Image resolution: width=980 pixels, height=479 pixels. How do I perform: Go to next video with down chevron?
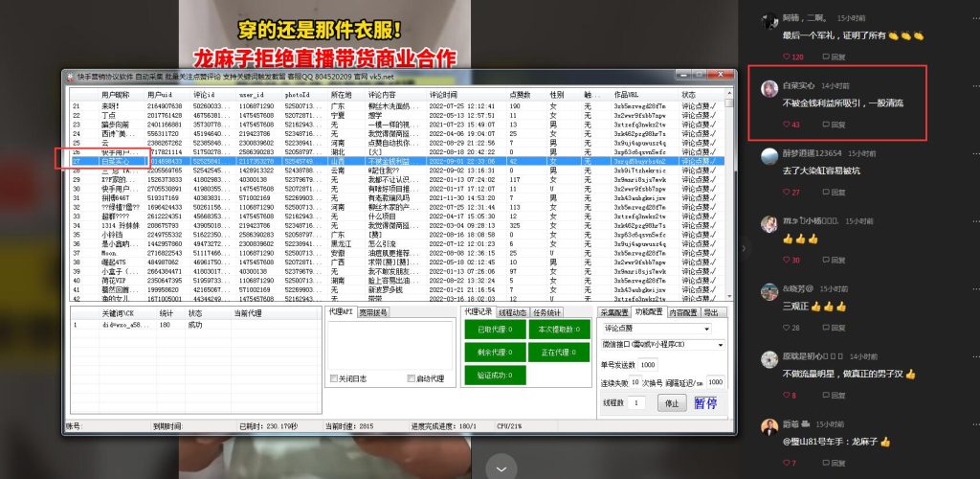click(x=501, y=468)
